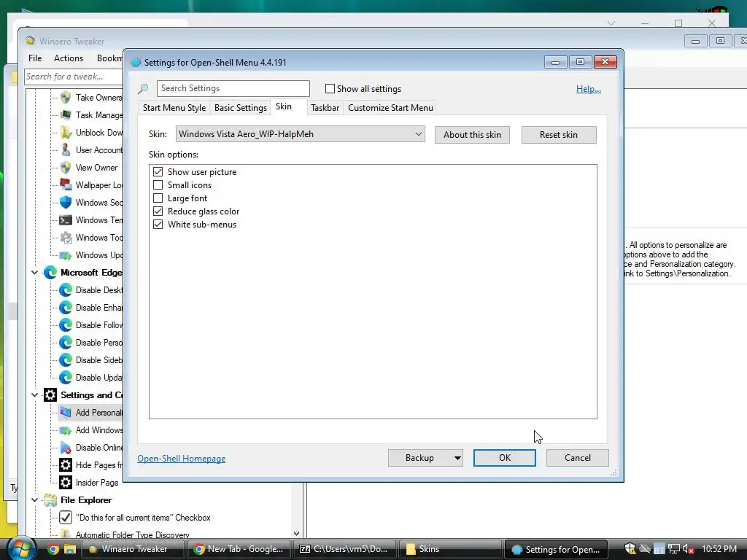Click the User Account person icon

click(x=66, y=150)
